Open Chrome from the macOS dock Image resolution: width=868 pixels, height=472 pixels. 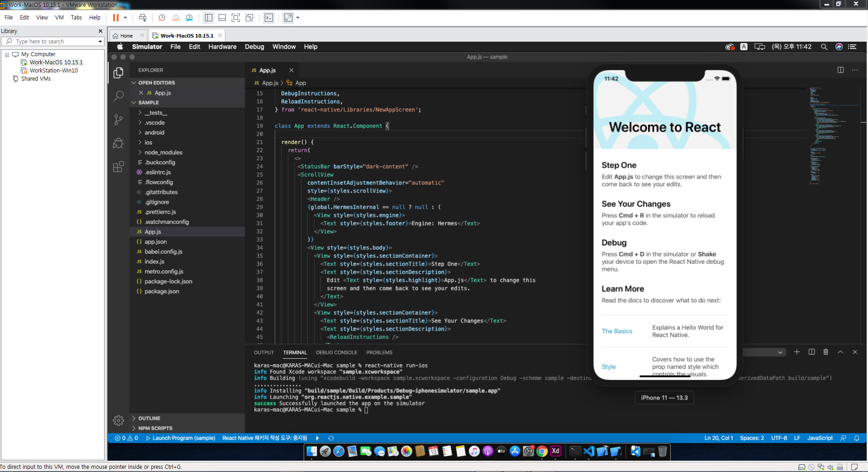click(542, 451)
